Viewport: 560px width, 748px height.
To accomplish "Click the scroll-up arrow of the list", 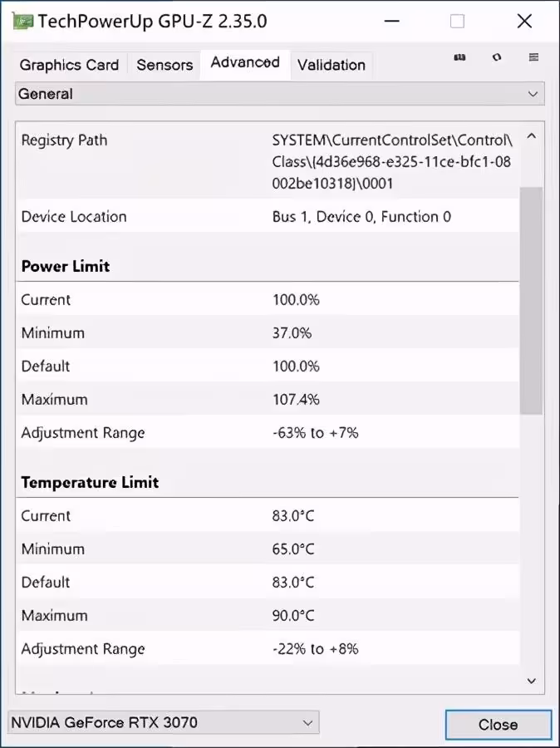I will 532,137.
